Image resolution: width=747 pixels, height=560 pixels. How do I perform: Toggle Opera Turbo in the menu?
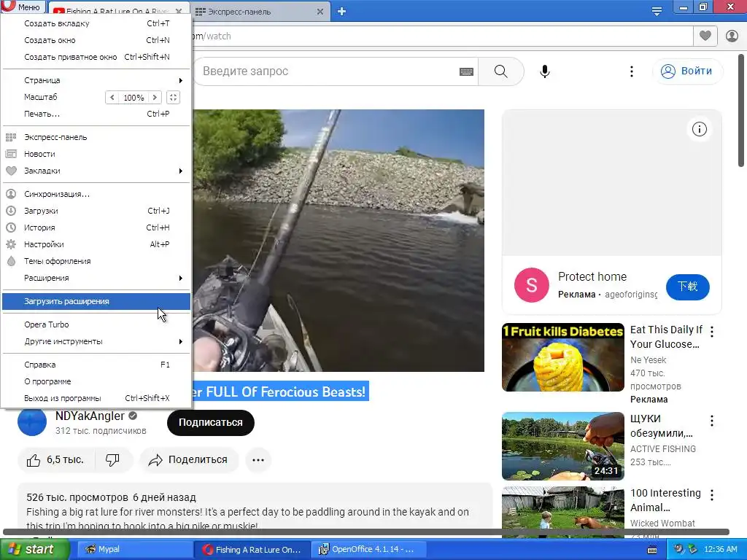pos(96,324)
